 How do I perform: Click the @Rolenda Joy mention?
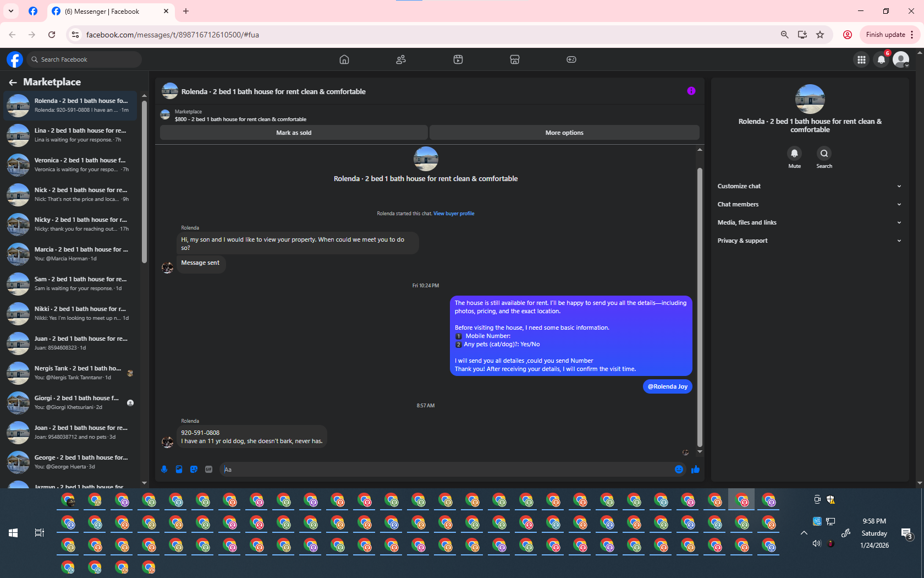(667, 386)
